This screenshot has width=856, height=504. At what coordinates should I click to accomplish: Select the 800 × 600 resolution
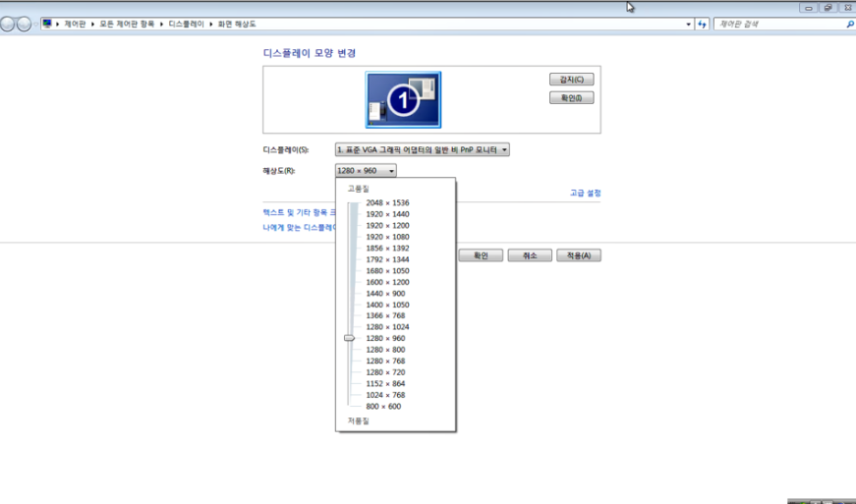[x=383, y=407]
